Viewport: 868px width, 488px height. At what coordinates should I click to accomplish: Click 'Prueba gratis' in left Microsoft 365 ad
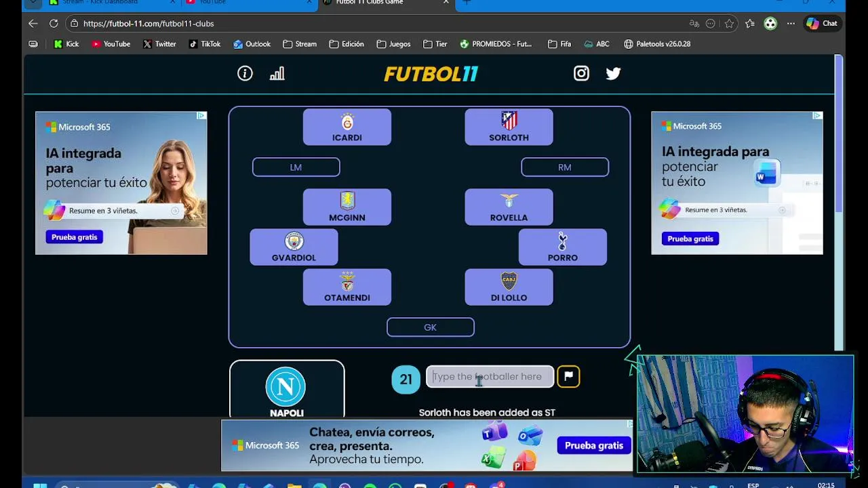[74, 237]
